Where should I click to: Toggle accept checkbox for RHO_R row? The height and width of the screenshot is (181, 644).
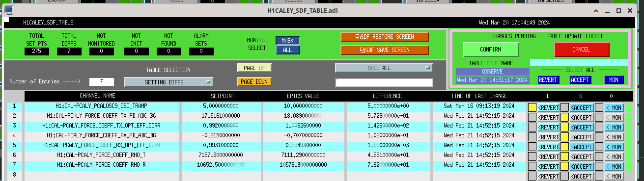click(565, 166)
